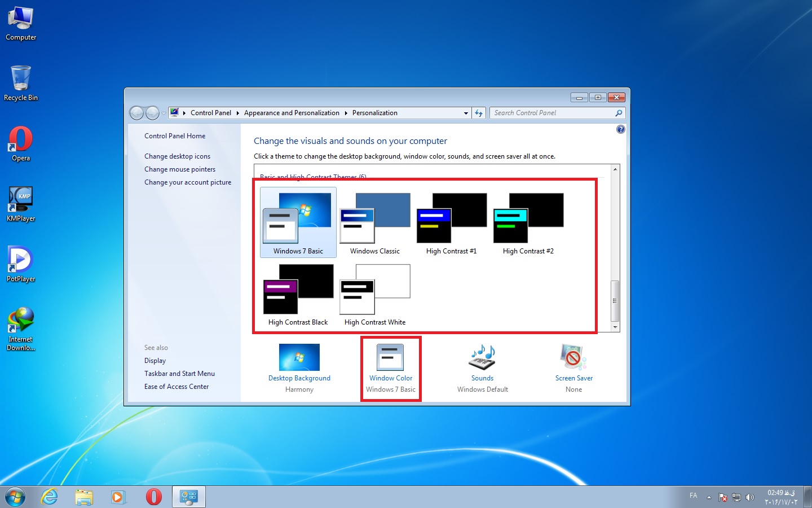This screenshot has width=812, height=508.
Task: Expand arrow after Appearance and Personalization breadcrumb
Action: 346,113
